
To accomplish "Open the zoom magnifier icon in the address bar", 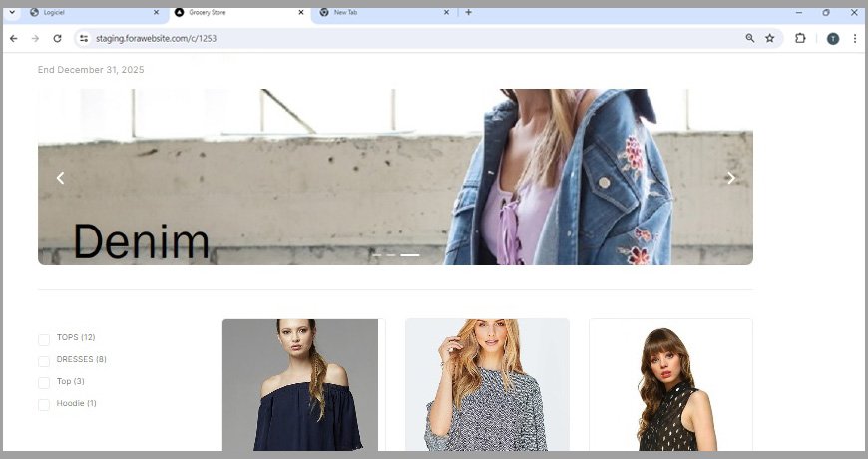I will [x=750, y=38].
